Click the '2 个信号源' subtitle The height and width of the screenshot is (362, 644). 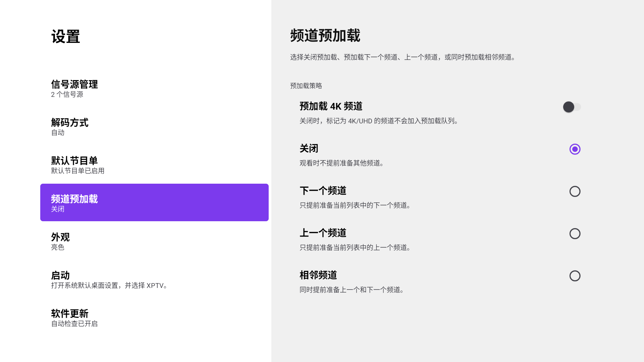[x=67, y=95]
